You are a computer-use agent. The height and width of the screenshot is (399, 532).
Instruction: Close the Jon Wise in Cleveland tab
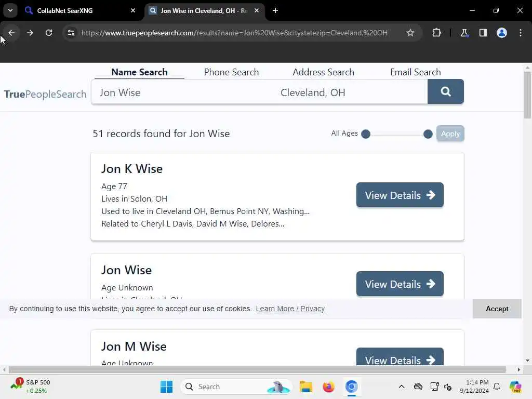pos(257,10)
